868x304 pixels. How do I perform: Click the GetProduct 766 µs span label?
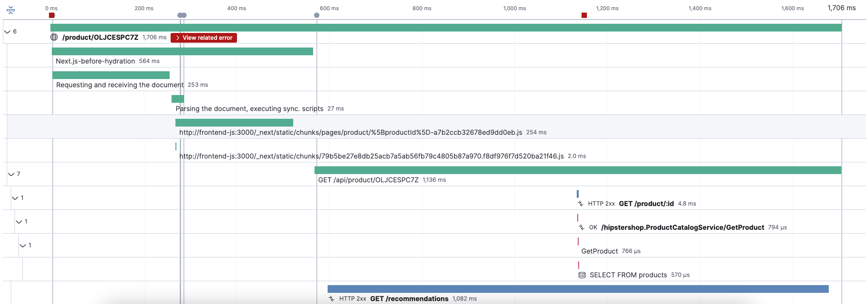pos(600,251)
